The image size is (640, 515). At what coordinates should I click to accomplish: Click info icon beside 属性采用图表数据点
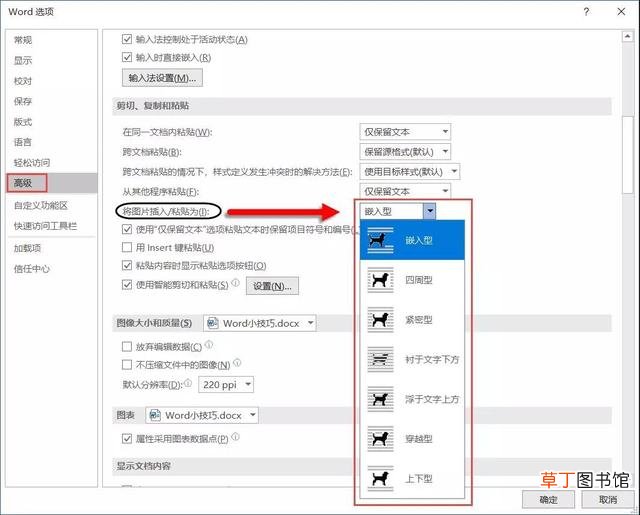(236, 437)
